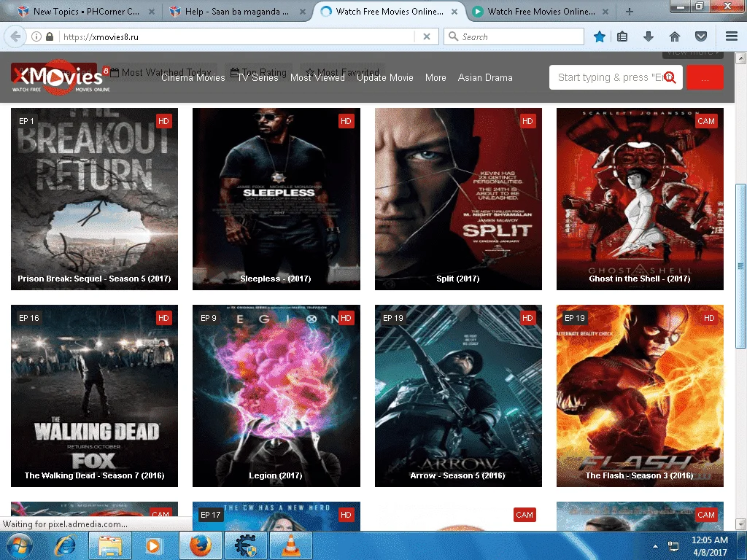Open the downloads arrow icon

point(649,36)
